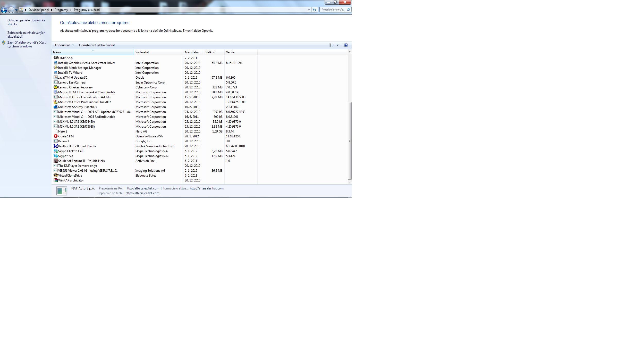Expand the address bar history dropdown
Screen dimensions: 644x348
pyautogui.click(x=309, y=10)
